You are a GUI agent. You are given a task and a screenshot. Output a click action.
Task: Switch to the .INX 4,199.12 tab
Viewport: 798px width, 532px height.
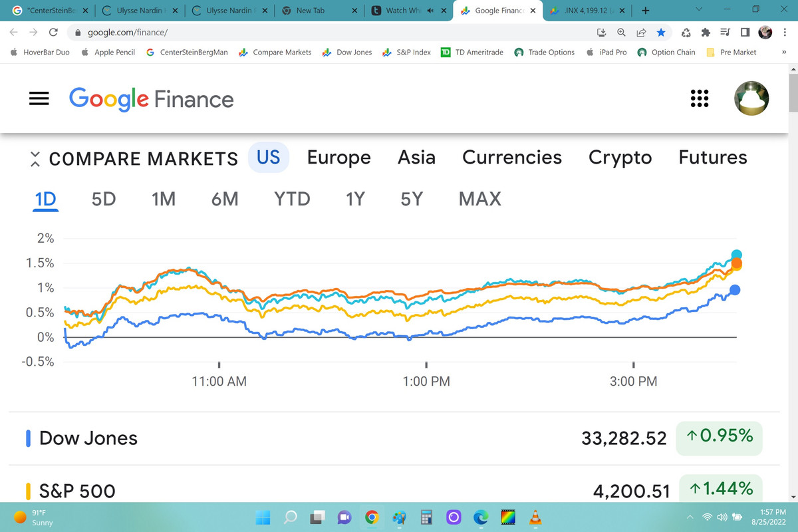(x=589, y=11)
